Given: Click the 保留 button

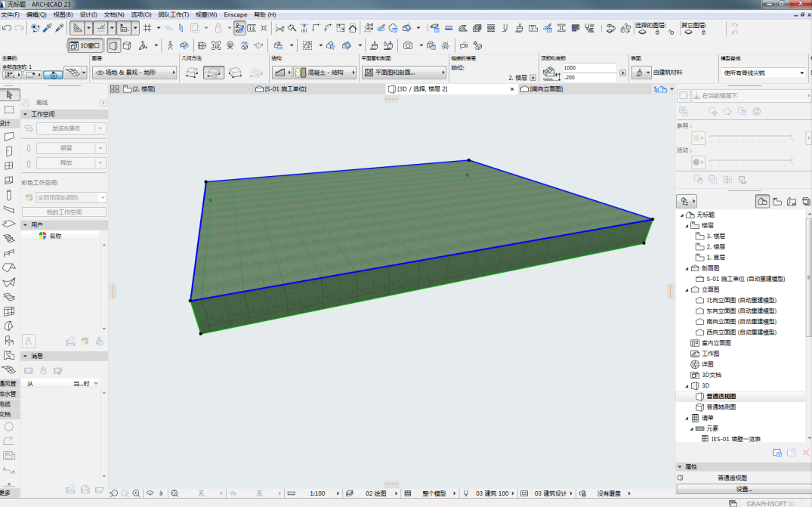Looking at the screenshot, I should tap(66, 148).
